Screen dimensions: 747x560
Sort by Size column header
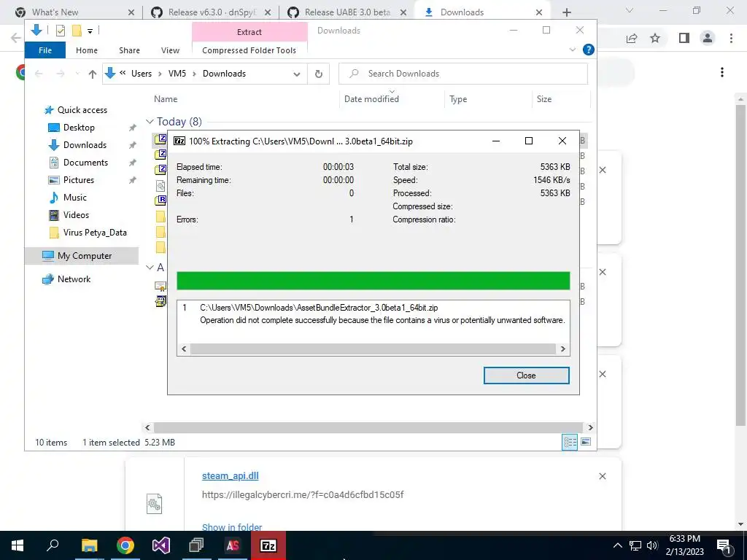tap(544, 99)
